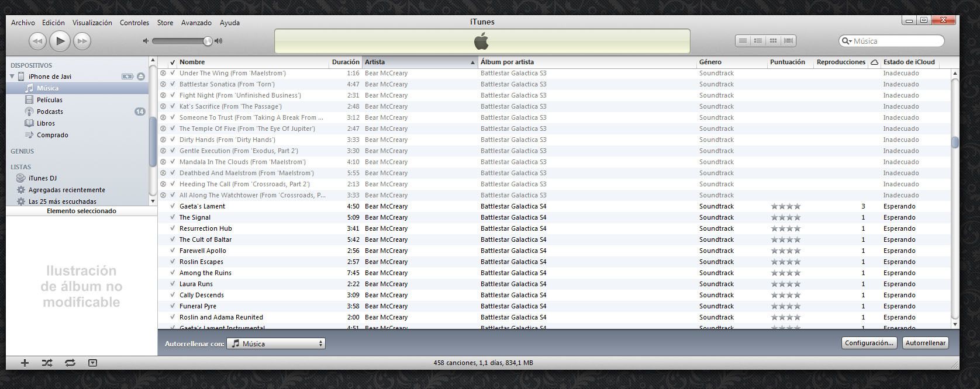The image size is (980, 389).
Task: Click the sync status icon for Fight Night
Action: pyautogui.click(x=163, y=95)
